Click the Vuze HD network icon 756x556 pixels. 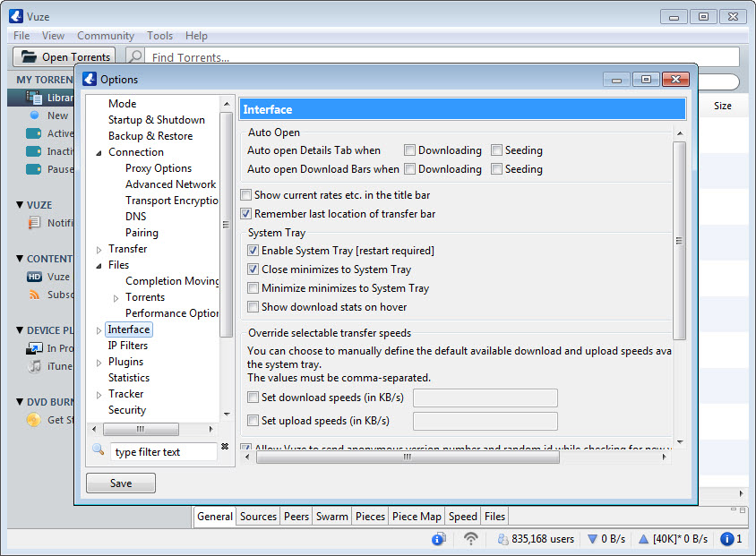coord(34,277)
